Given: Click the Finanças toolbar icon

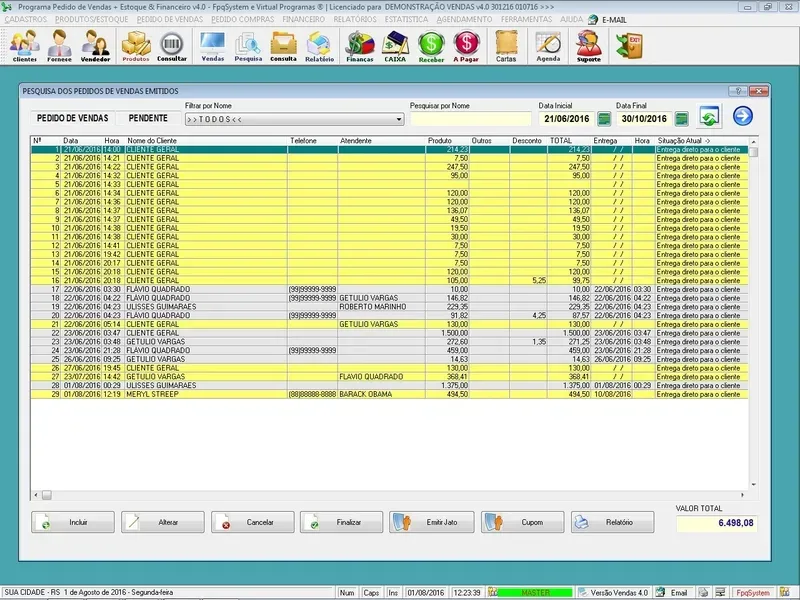Looking at the screenshot, I should click(x=359, y=45).
